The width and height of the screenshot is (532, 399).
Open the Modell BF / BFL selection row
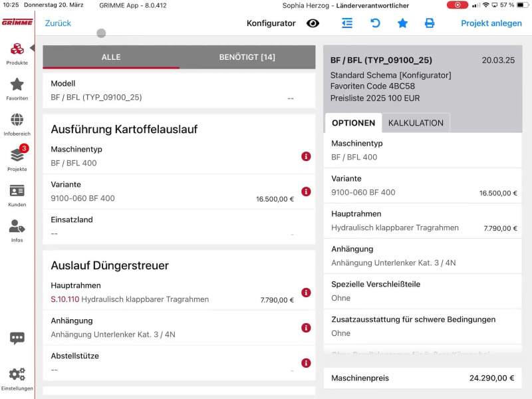tap(179, 90)
